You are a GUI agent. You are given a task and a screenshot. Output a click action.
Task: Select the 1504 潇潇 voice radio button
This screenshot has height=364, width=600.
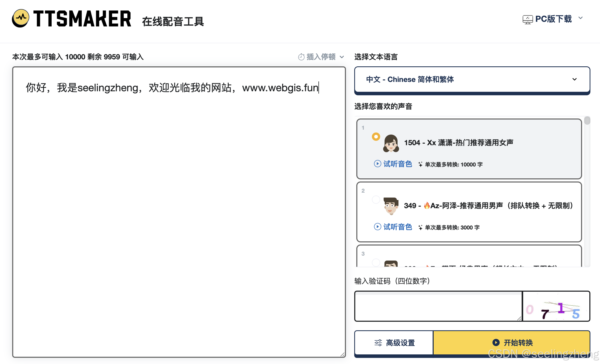(x=376, y=137)
